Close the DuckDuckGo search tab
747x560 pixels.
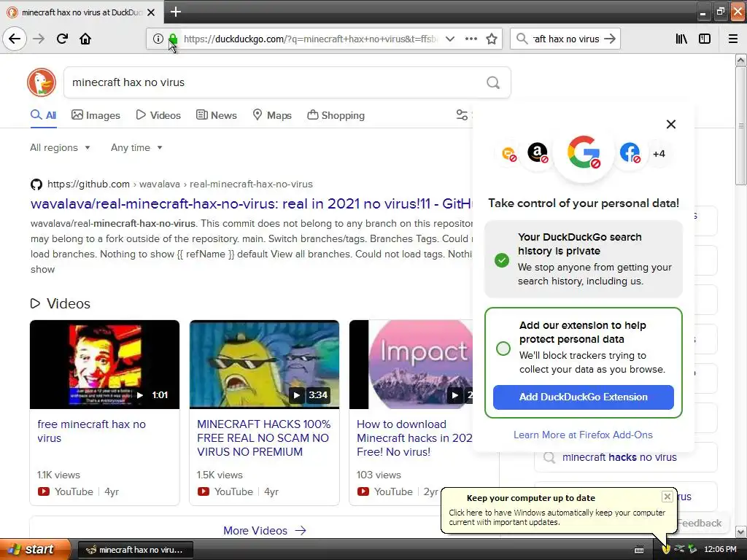(151, 12)
